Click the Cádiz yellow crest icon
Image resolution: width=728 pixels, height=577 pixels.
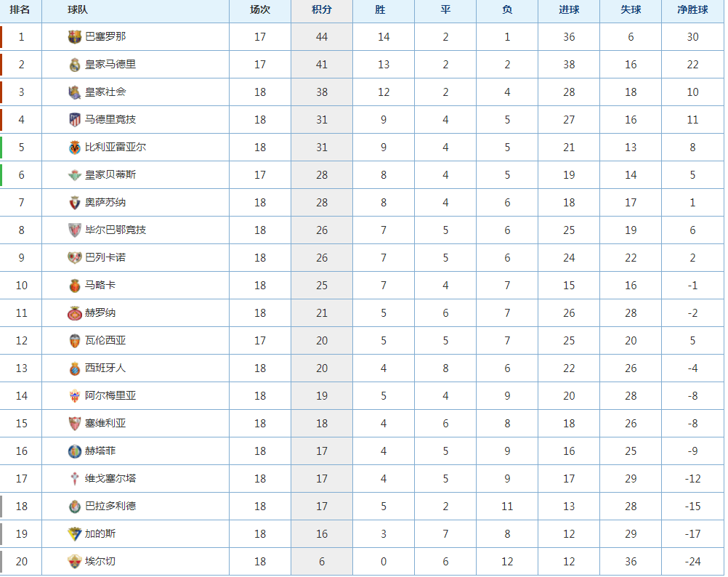[74, 534]
